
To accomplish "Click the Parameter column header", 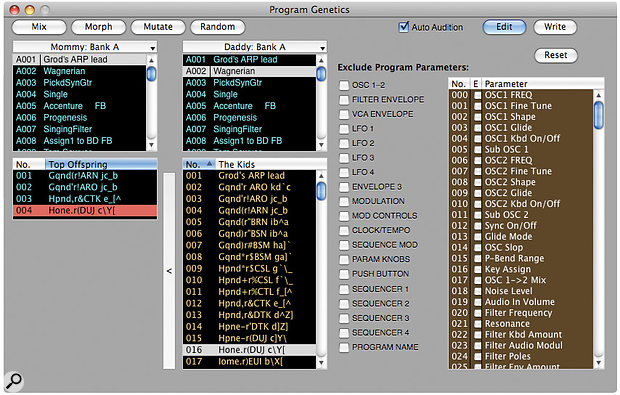I will tap(542, 84).
